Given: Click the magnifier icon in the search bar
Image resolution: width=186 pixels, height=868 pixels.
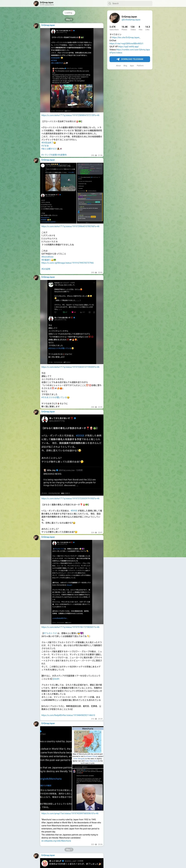Looking at the screenshot, I should (x=110, y=3).
